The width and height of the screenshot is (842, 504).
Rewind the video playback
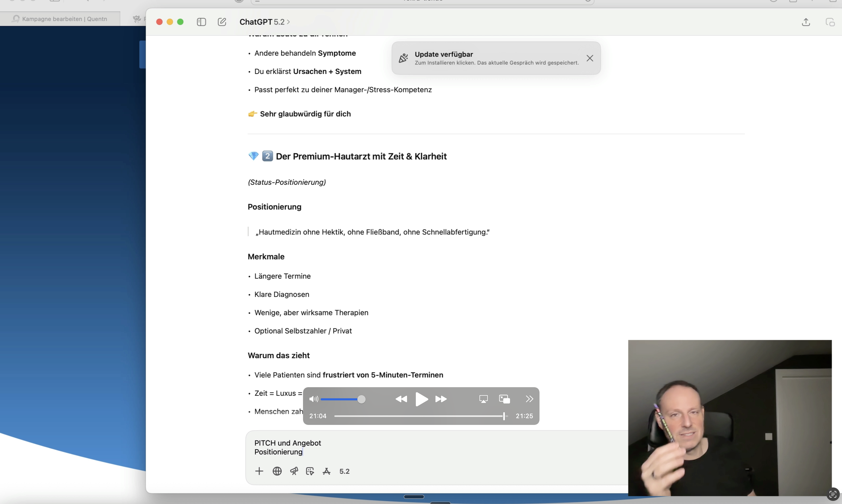[x=401, y=399]
